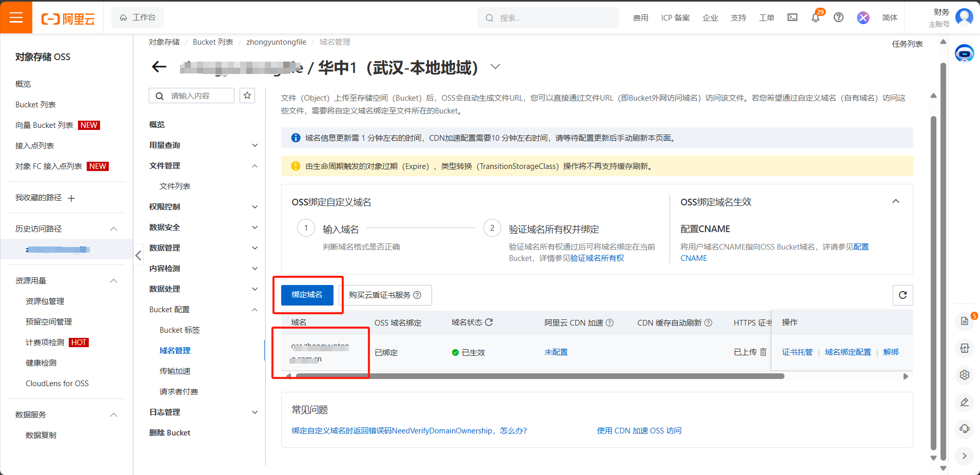Collapse the 历史访问路径 section
Viewport: 980px width, 475px height.
[114, 228]
